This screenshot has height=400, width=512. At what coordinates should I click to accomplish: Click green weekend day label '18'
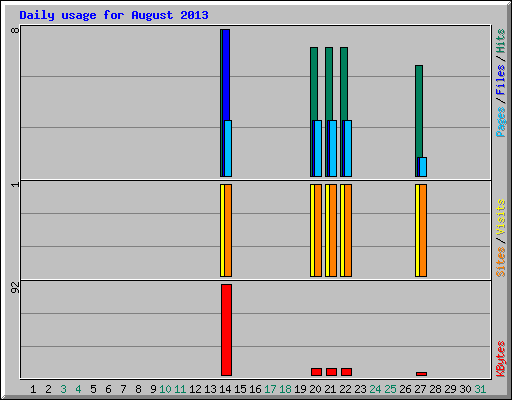tap(285, 389)
